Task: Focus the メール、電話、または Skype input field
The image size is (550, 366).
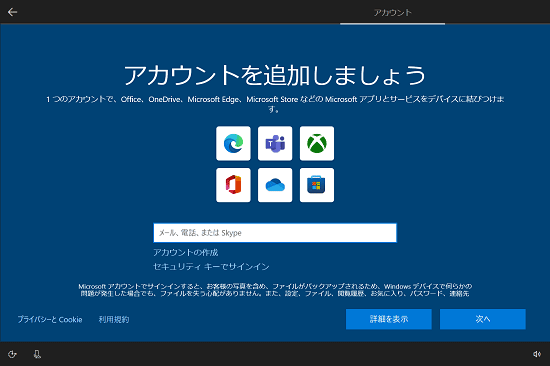Action: pos(275,233)
